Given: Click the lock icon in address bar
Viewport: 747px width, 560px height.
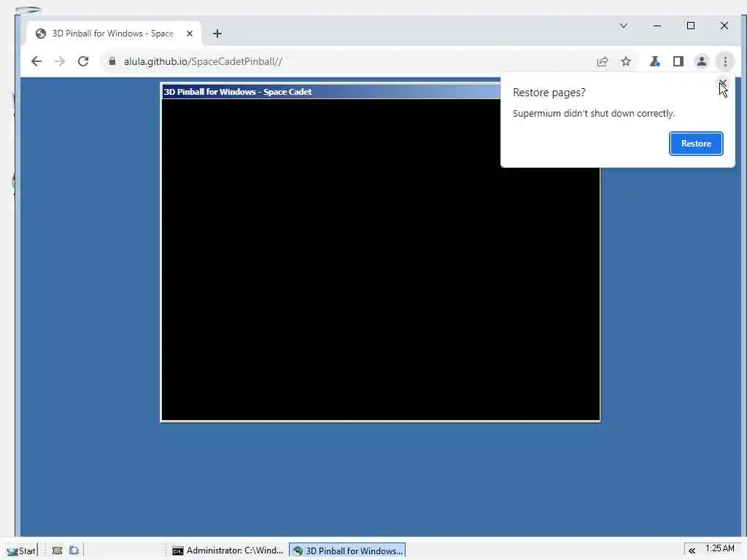Looking at the screenshot, I should point(112,61).
